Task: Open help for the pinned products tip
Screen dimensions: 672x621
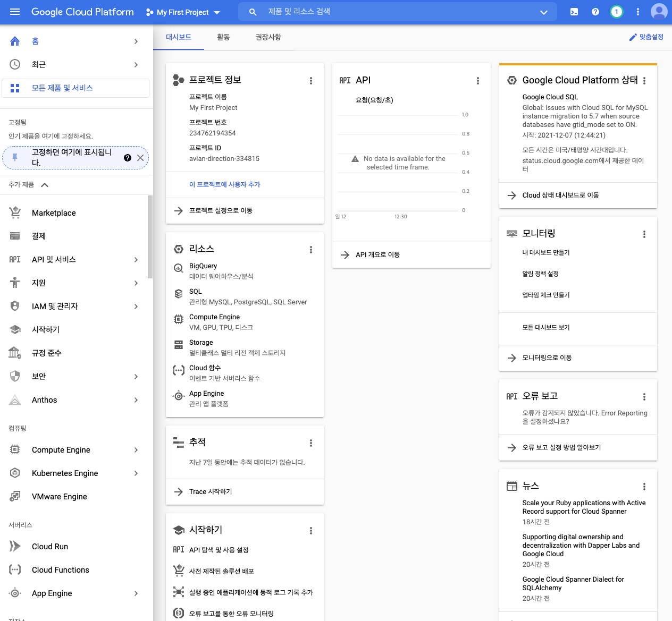Action: (x=128, y=158)
